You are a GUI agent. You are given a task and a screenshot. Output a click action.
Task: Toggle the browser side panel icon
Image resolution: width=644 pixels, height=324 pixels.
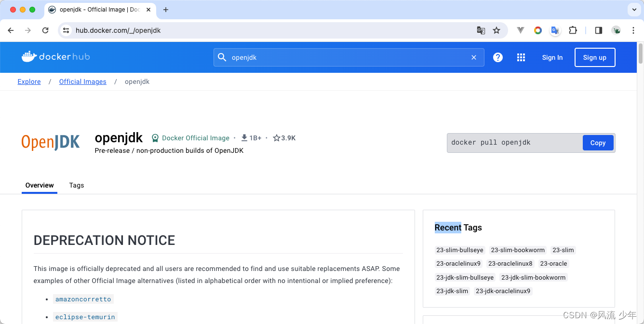click(599, 30)
